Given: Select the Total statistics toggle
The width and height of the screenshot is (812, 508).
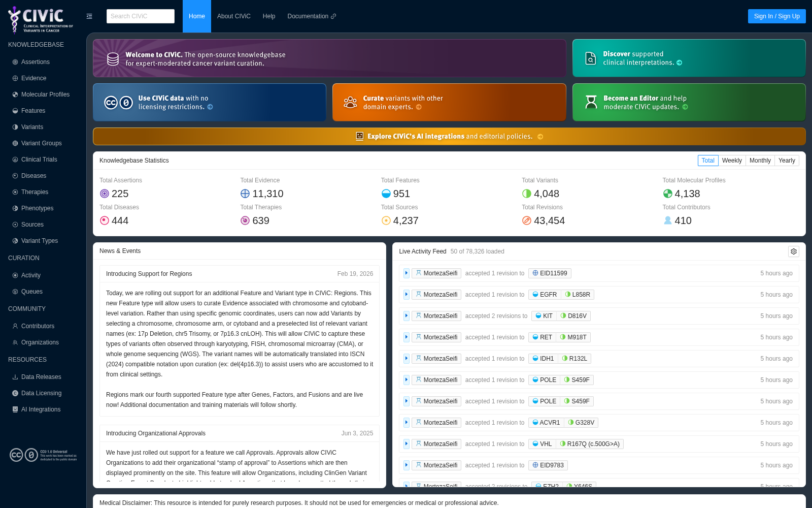Looking at the screenshot, I should (x=708, y=161).
